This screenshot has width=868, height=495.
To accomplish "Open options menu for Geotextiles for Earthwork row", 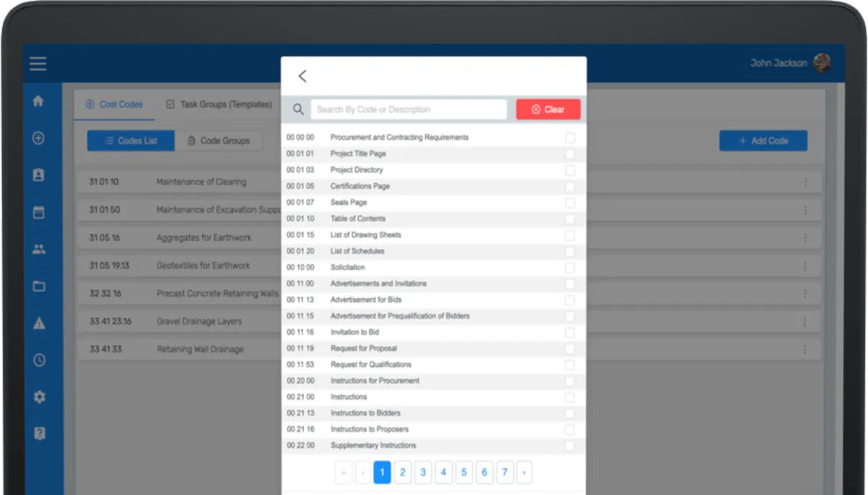I will click(805, 266).
